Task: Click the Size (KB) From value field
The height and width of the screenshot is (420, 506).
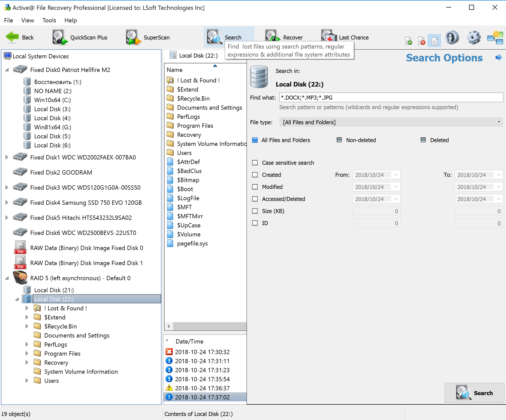Action: tap(376, 211)
